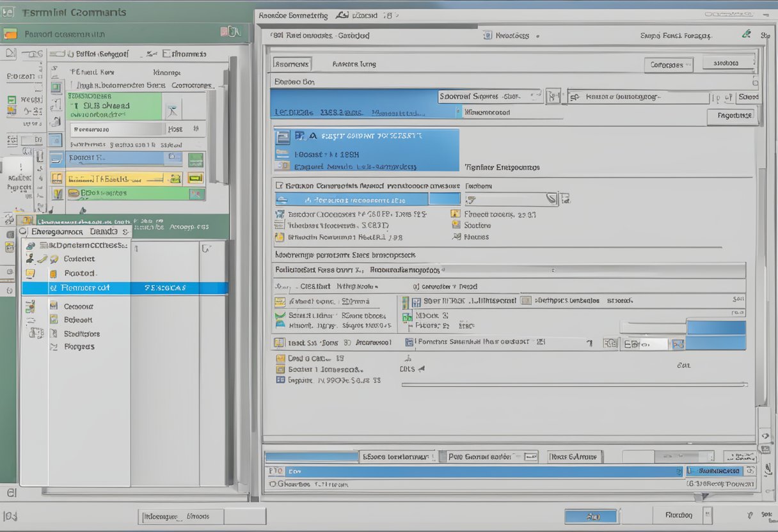778x532 pixels.
Task: Click the yellow folder icon beside 'Fineect tocens'
Action: pyautogui.click(x=456, y=214)
